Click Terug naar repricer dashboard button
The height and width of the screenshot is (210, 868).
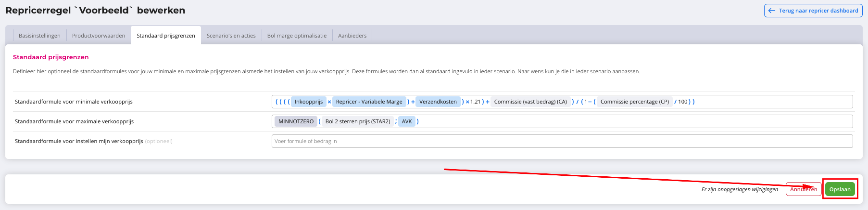click(813, 11)
